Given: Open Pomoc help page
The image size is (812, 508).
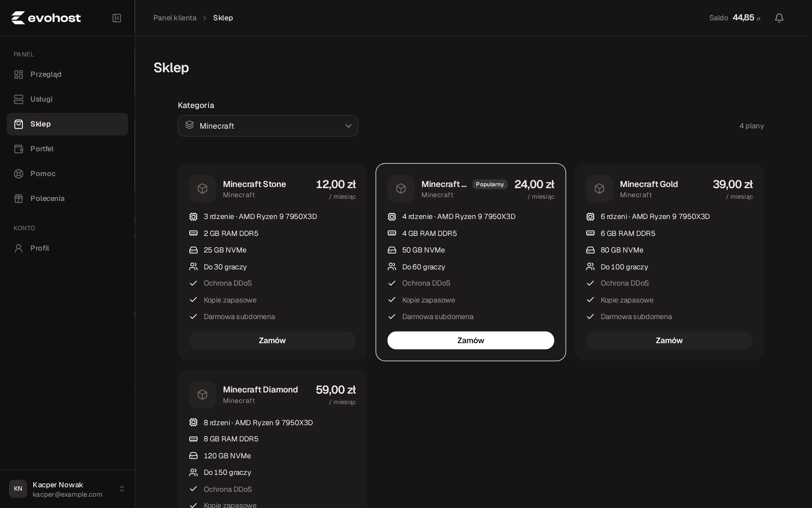Looking at the screenshot, I should (67, 174).
